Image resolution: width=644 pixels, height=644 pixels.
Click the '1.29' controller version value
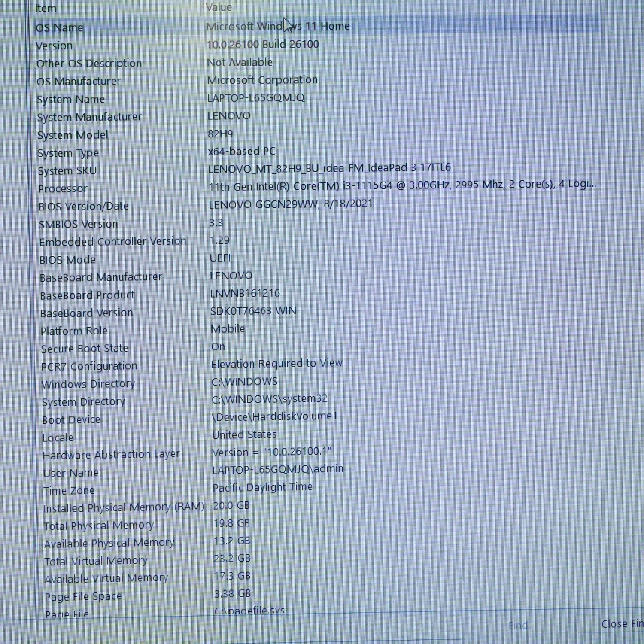tap(219, 240)
